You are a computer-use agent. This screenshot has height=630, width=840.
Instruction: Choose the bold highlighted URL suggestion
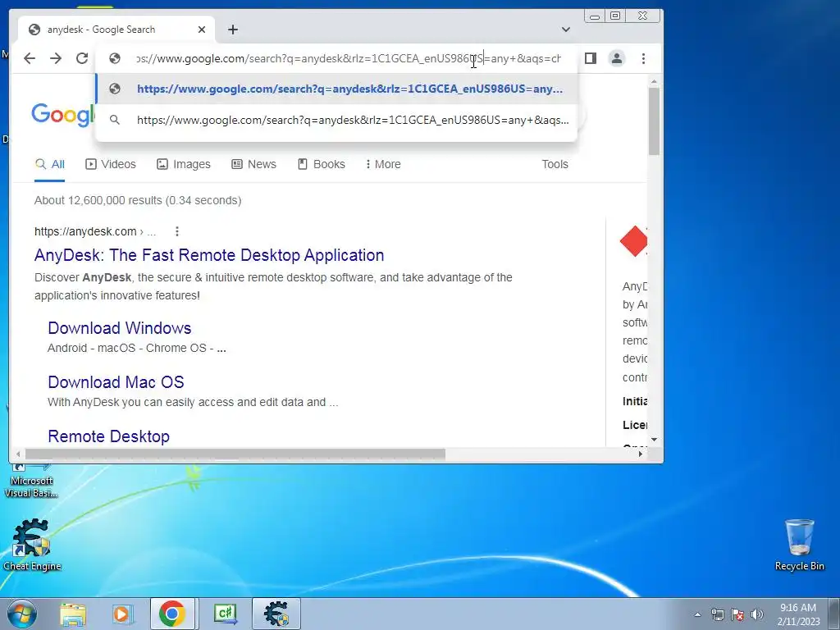click(x=336, y=89)
